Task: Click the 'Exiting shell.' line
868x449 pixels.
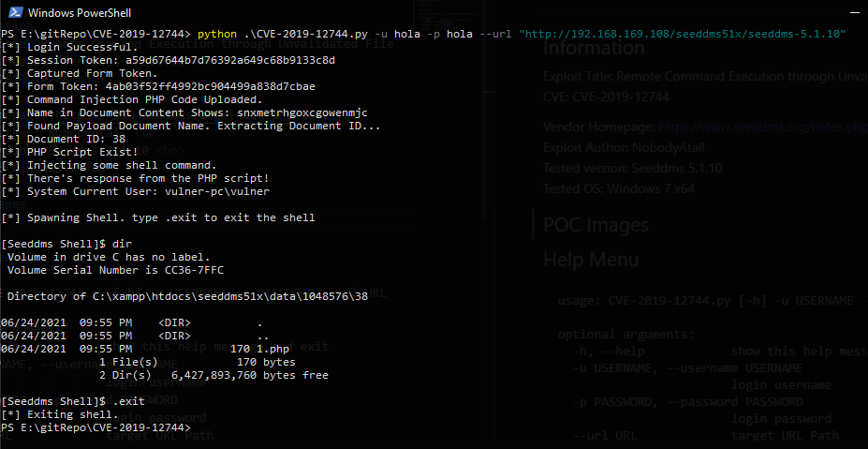Action: [59, 414]
